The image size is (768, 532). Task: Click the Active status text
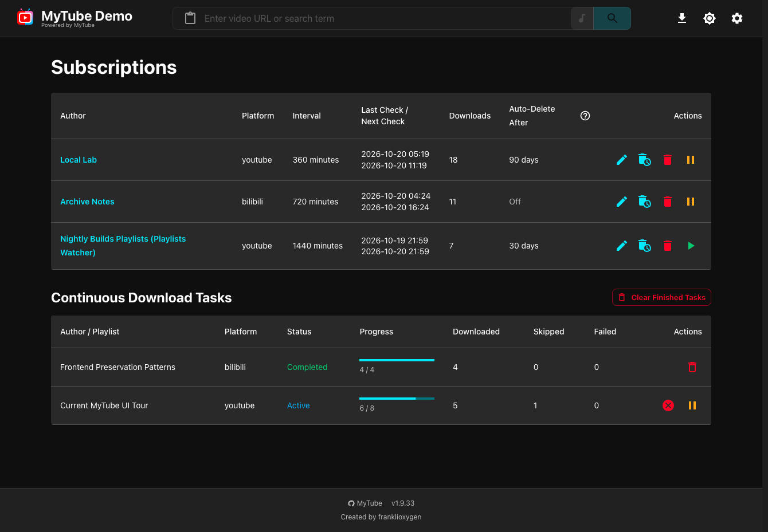click(298, 405)
